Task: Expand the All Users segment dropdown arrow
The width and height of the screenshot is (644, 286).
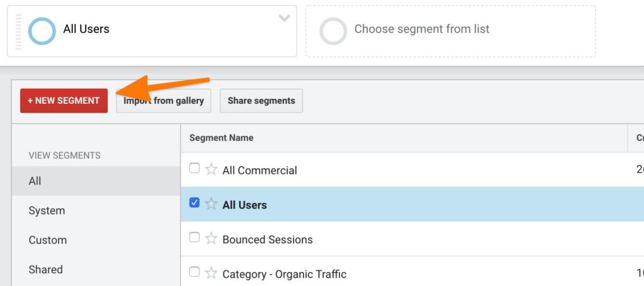Action: coord(284,18)
